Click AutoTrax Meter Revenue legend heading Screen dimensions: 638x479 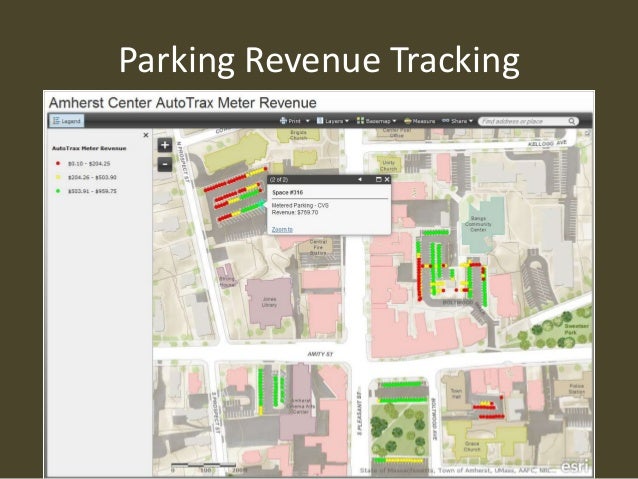click(89, 149)
